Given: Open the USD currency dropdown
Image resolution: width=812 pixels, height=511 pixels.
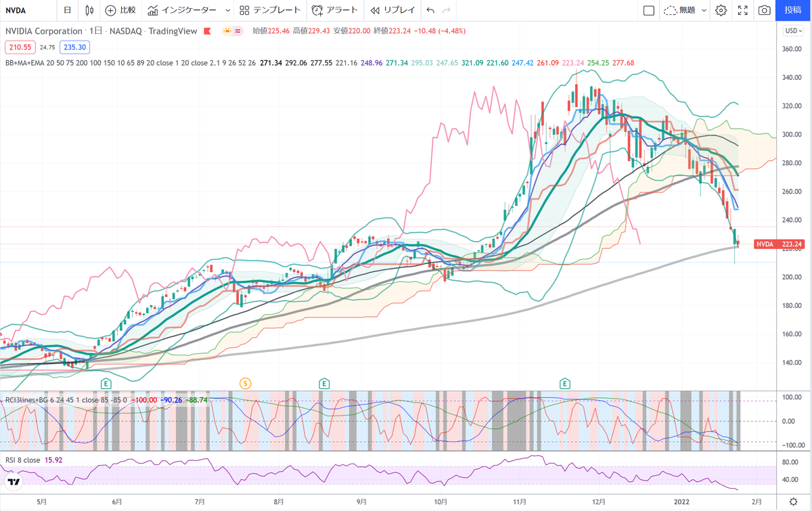Looking at the screenshot, I should pos(792,30).
